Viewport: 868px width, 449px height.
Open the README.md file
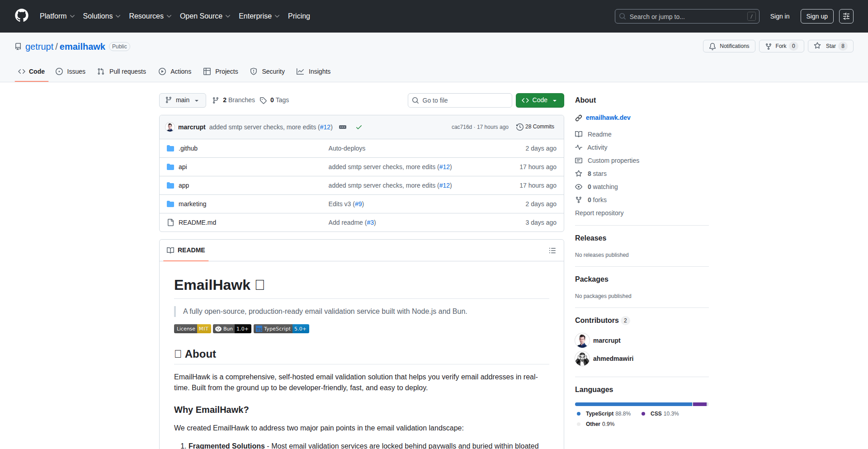click(x=197, y=222)
